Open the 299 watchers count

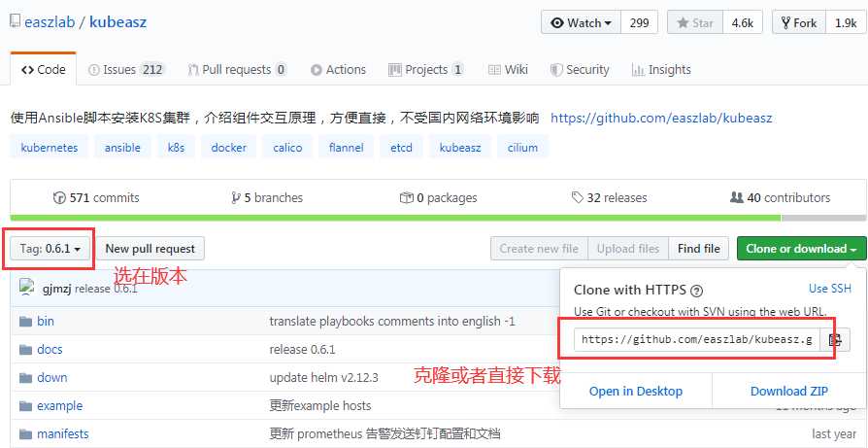640,22
